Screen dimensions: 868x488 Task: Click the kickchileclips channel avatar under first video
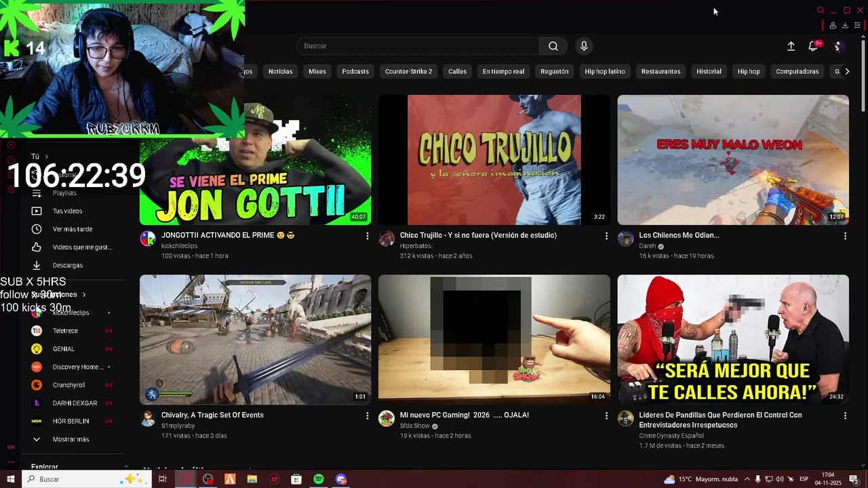pos(148,239)
